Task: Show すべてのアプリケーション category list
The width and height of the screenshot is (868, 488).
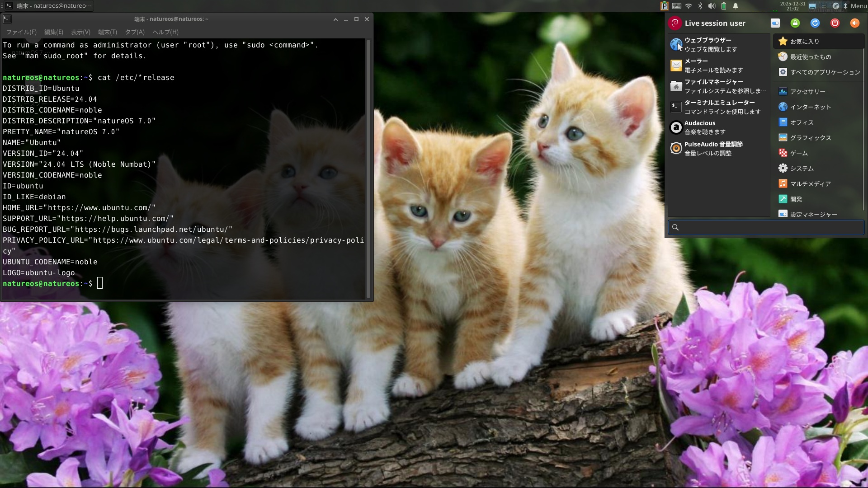Action: tap(819, 72)
